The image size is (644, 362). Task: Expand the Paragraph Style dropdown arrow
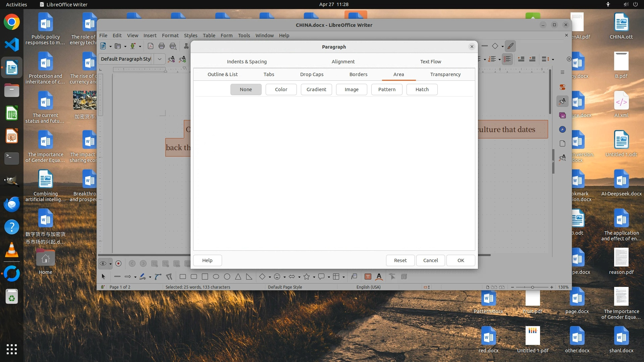(160, 59)
